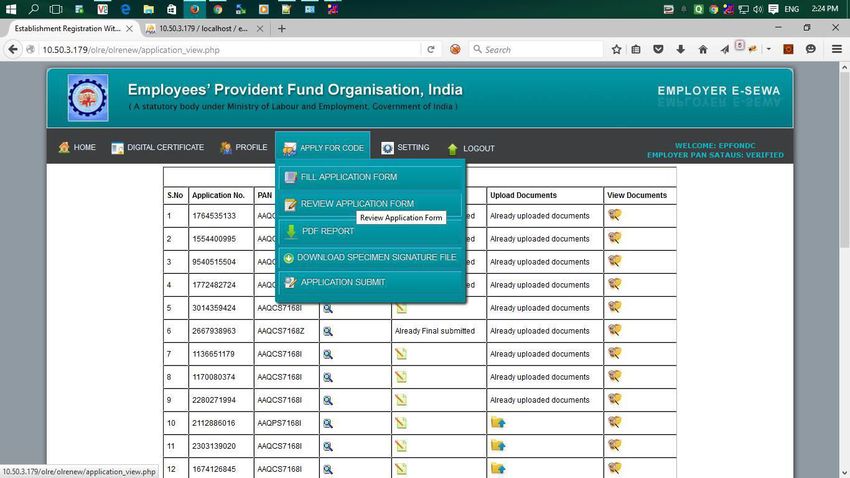Open the SETTING menu
This screenshot has width=850, height=478.
pos(405,147)
